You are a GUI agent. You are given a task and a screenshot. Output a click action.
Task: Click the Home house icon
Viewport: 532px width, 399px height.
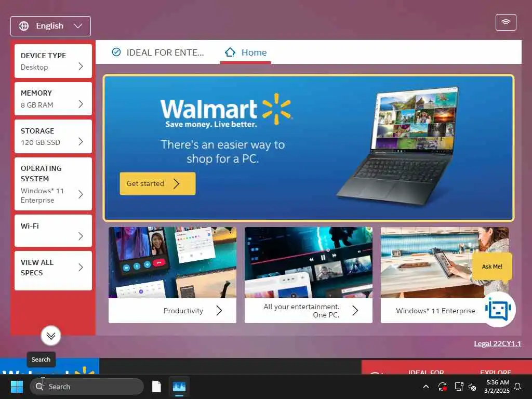[x=230, y=52]
